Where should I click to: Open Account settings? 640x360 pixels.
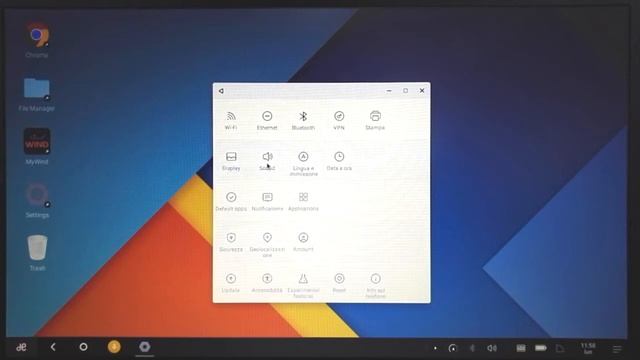[x=303, y=242]
